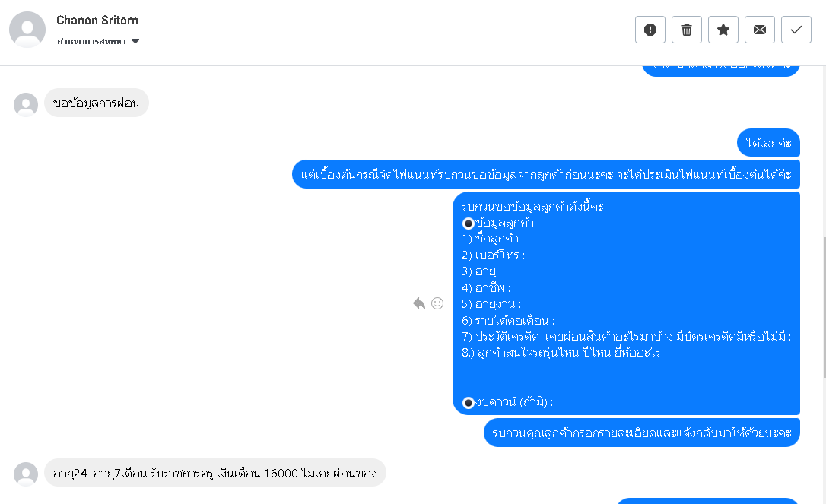Open Chanon Sritorn profile picture in header
The image size is (826, 504).
point(27,30)
